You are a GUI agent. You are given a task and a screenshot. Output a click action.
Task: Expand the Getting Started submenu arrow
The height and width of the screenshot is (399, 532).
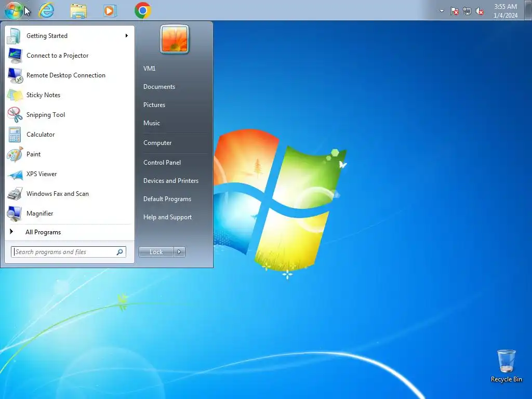(127, 36)
